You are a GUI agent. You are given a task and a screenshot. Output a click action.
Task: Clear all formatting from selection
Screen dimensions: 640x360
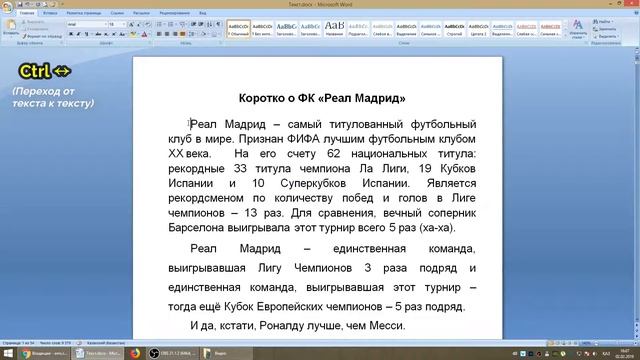tap(148, 24)
